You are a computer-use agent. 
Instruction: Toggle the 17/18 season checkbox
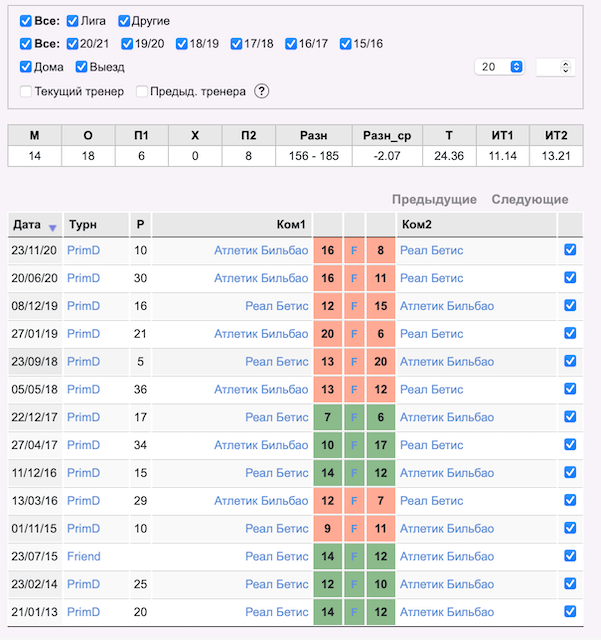click(x=236, y=44)
